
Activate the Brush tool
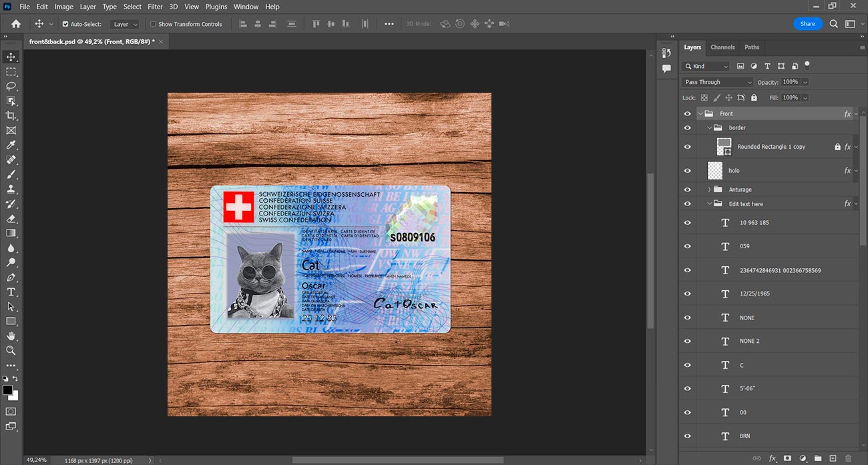tap(11, 175)
